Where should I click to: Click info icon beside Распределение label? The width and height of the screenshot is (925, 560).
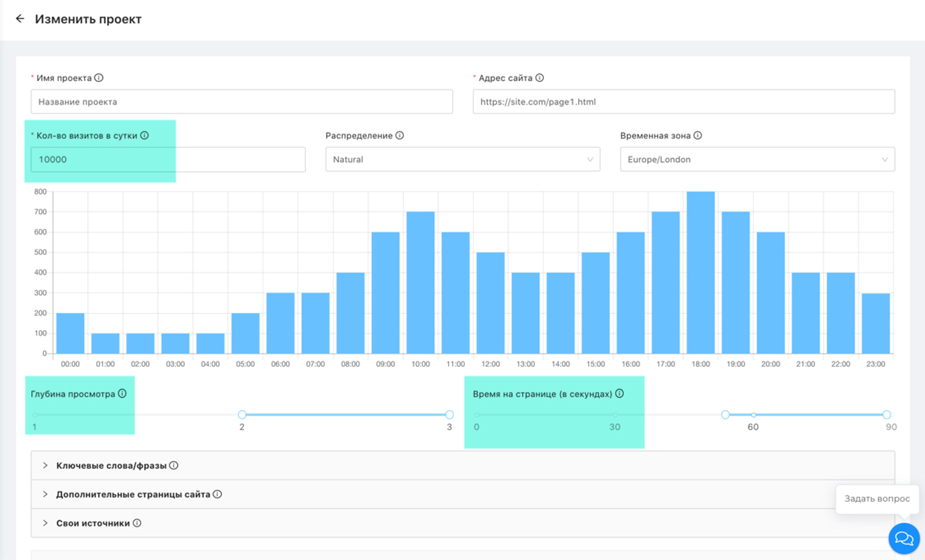400,136
